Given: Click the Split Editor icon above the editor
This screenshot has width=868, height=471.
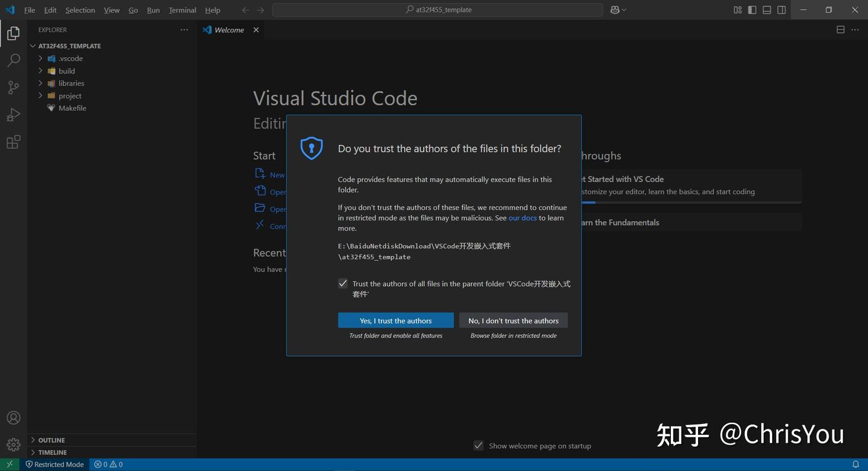Looking at the screenshot, I should [x=840, y=29].
